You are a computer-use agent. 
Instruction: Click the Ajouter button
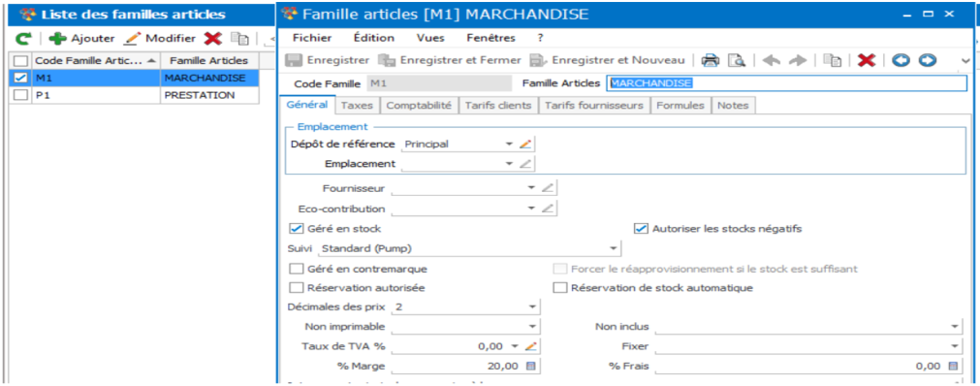pyautogui.click(x=82, y=39)
